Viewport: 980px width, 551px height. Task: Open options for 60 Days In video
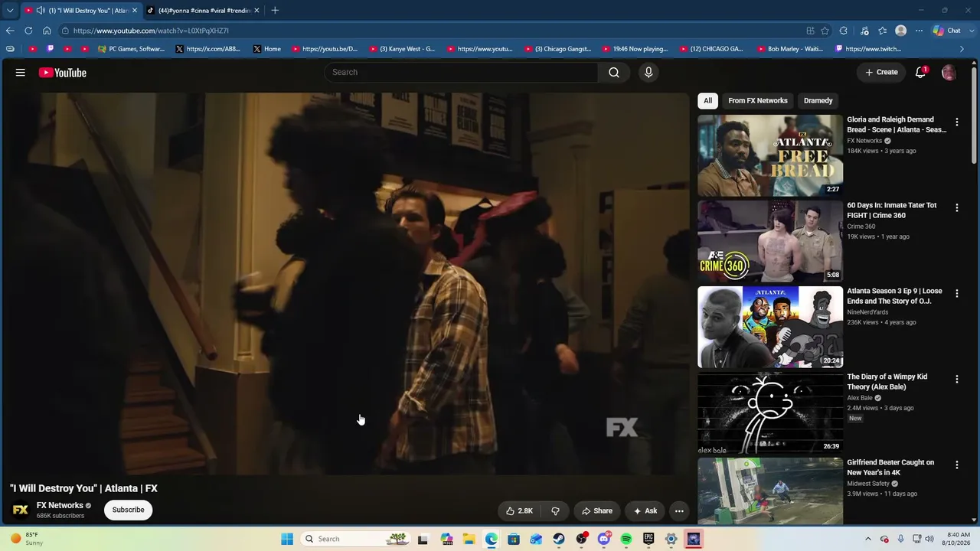[956, 207]
